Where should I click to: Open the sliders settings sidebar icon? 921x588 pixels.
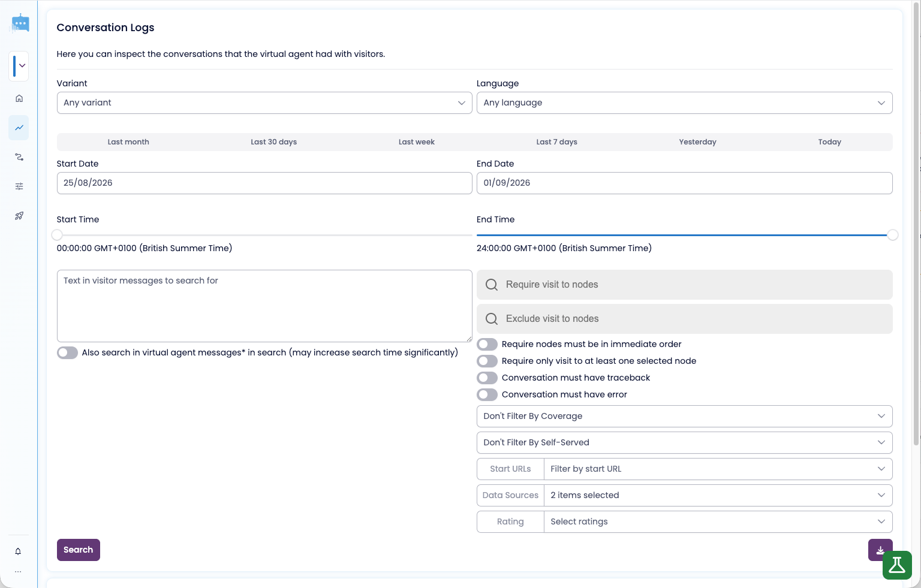pos(19,186)
